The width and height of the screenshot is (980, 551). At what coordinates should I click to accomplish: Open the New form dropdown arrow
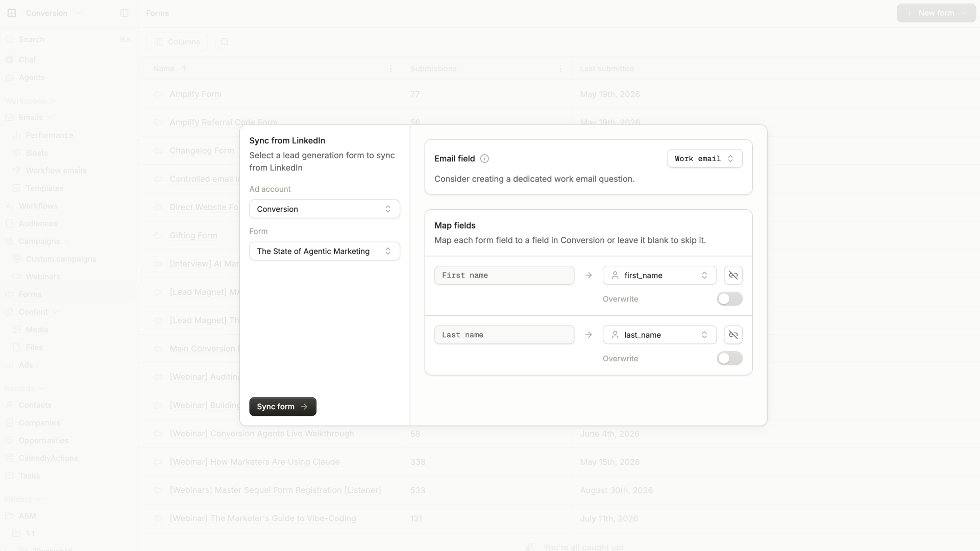pyautogui.click(x=964, y=13)
